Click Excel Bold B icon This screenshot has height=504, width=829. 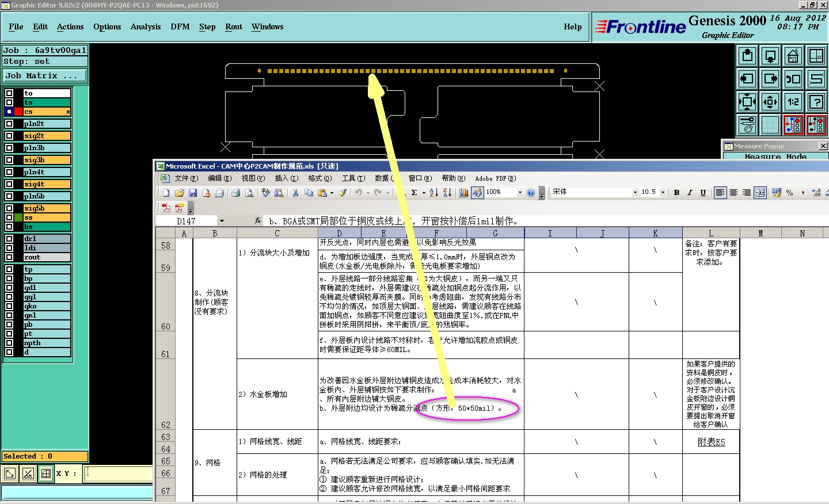coord(676,193)
